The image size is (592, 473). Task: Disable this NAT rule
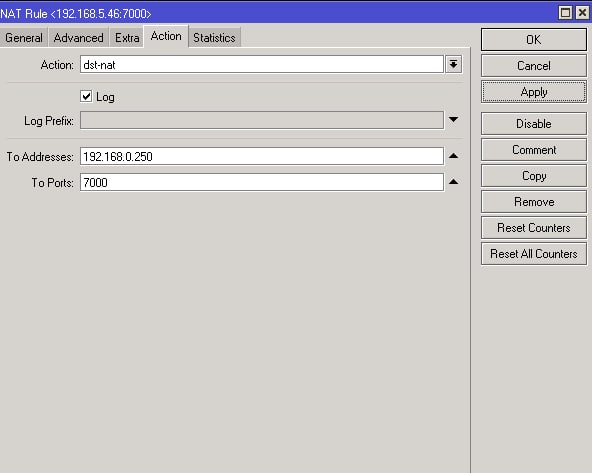point(534,123)
